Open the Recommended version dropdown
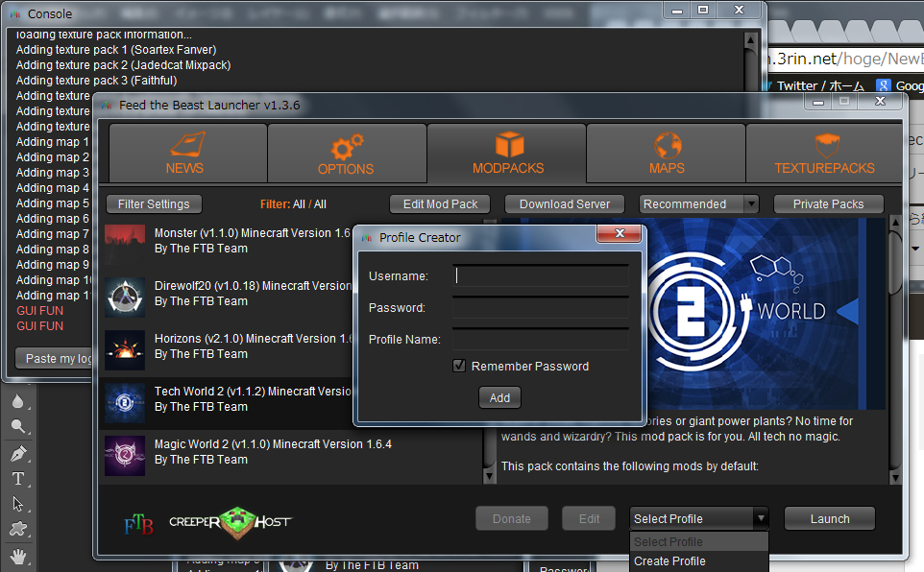 coord(699,204)
